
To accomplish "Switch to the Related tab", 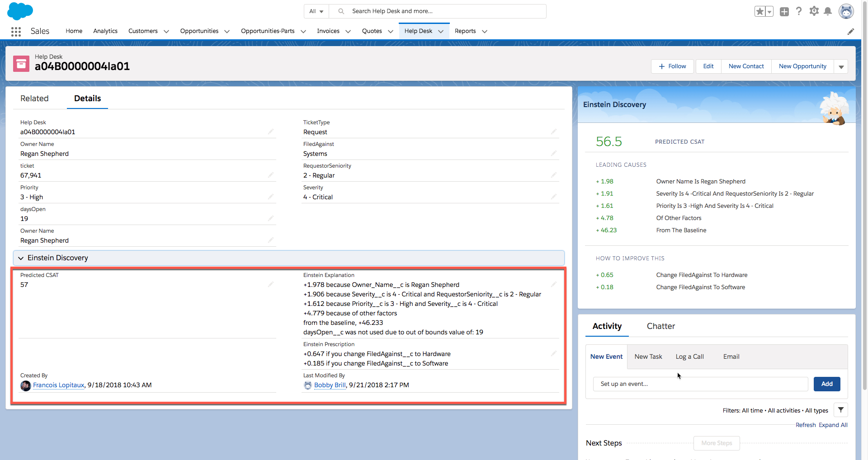I will click(34, 99).
